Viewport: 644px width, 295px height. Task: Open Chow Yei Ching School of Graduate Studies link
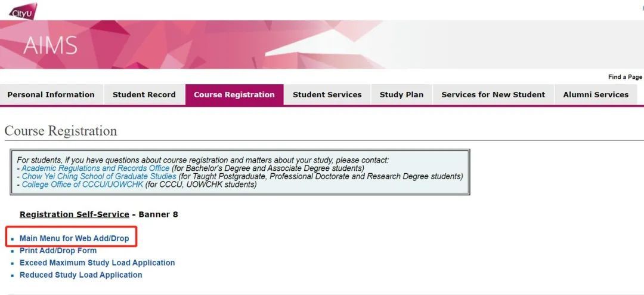coord(99,177)
